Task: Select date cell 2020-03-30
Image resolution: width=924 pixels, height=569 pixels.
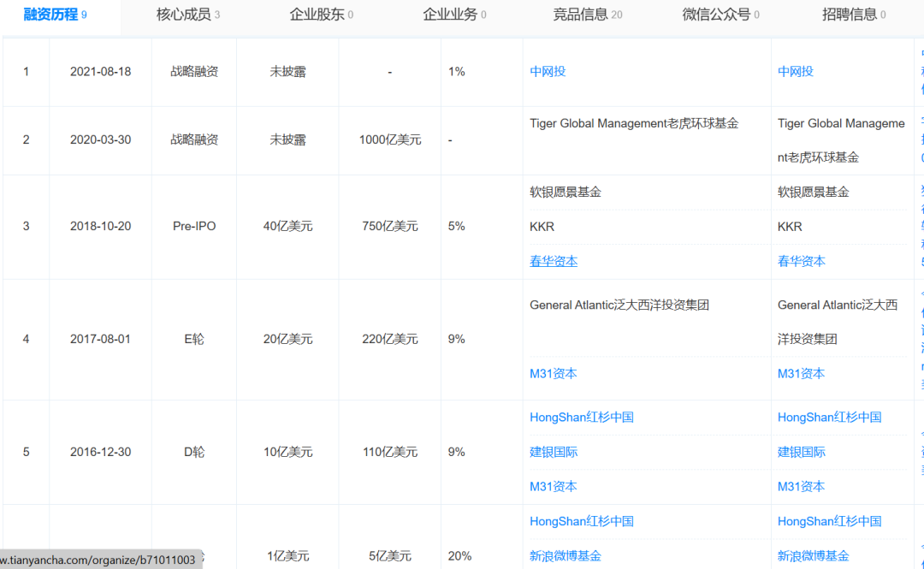Action: 100,139
